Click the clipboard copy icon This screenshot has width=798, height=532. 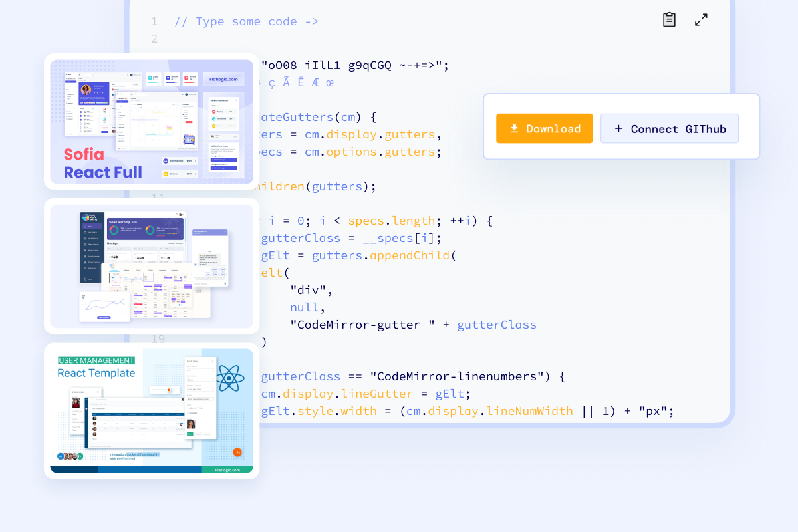point(670,19)
